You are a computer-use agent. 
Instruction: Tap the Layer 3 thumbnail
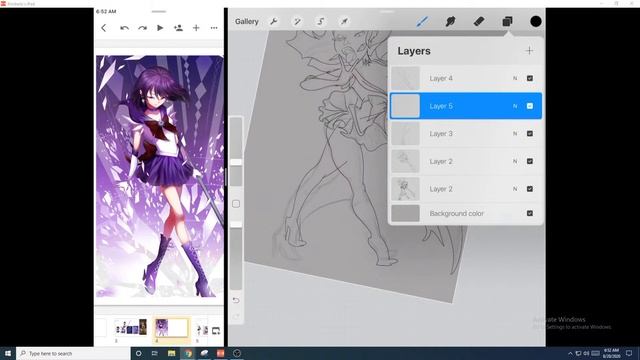(405, 134)
